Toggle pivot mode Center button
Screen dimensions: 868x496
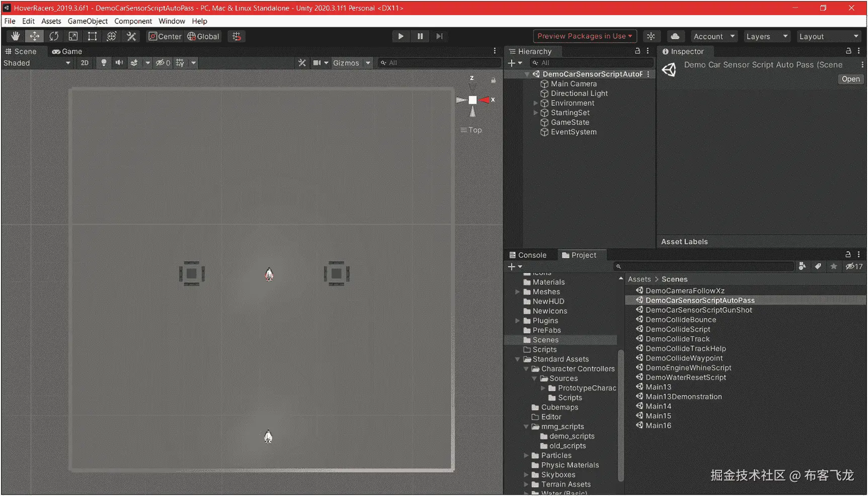[165, 36]
